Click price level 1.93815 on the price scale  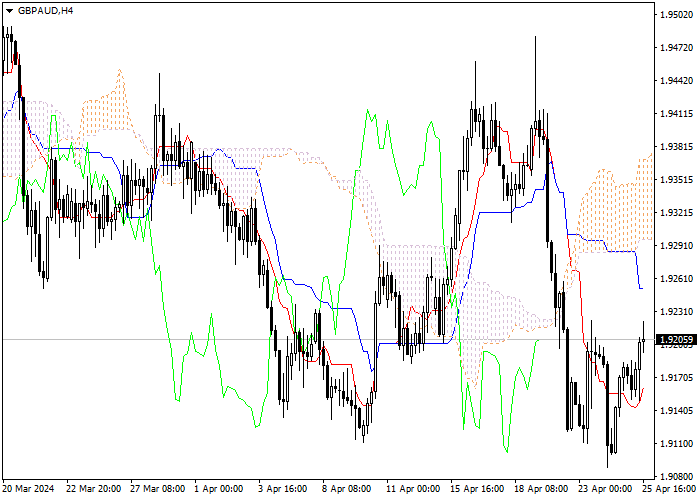pyautogui.click(x=676, y=147)
